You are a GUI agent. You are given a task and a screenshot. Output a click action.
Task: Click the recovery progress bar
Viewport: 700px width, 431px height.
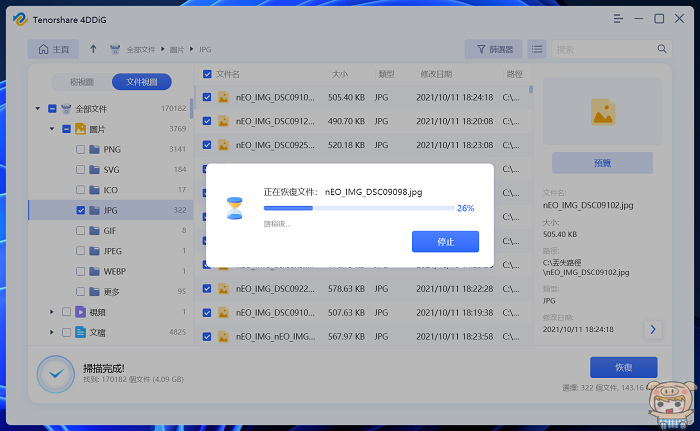tap(356, 209)
